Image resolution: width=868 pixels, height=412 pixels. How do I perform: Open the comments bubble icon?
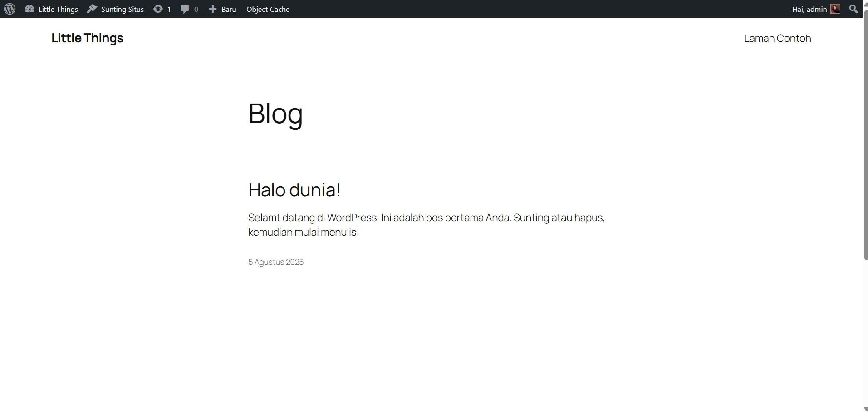coord(185,9)
